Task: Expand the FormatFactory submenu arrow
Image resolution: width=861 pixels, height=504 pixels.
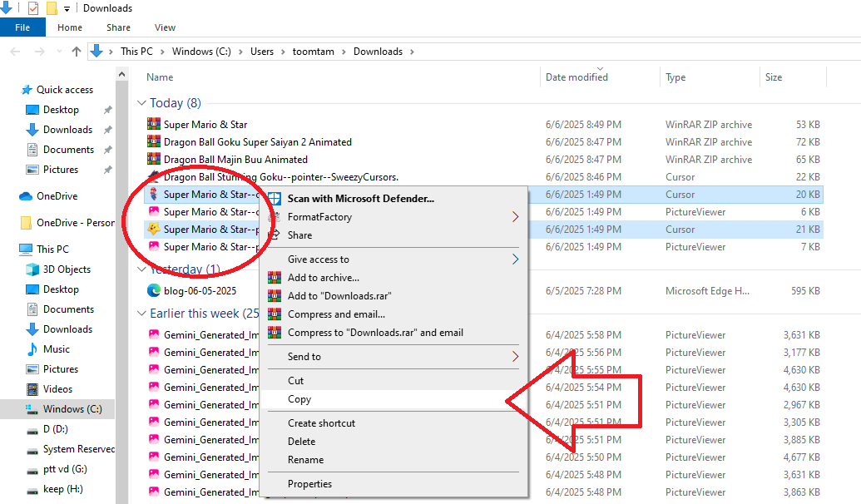Action: pos(515,217)
